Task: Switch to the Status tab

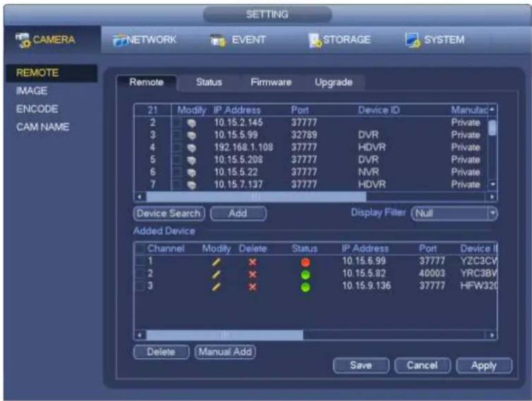Action: click(209, 82)
